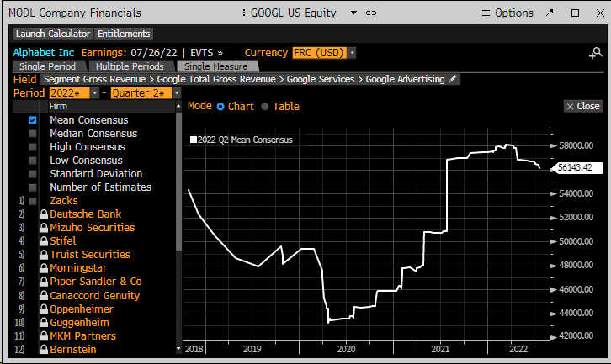This screenshot has width=611, height=364.
Task: Click the lock icon next to Bernstein
Action: click(44, 349)
